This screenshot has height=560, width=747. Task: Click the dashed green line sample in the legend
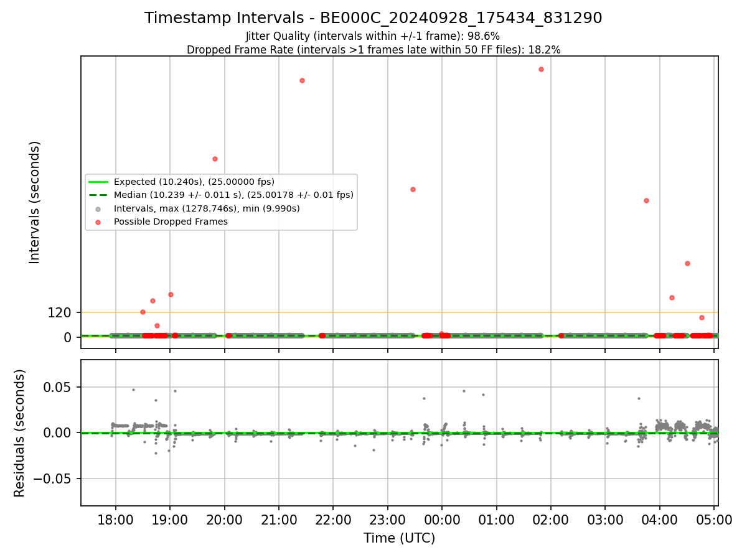pyautogui.click(x=98, y=195)
